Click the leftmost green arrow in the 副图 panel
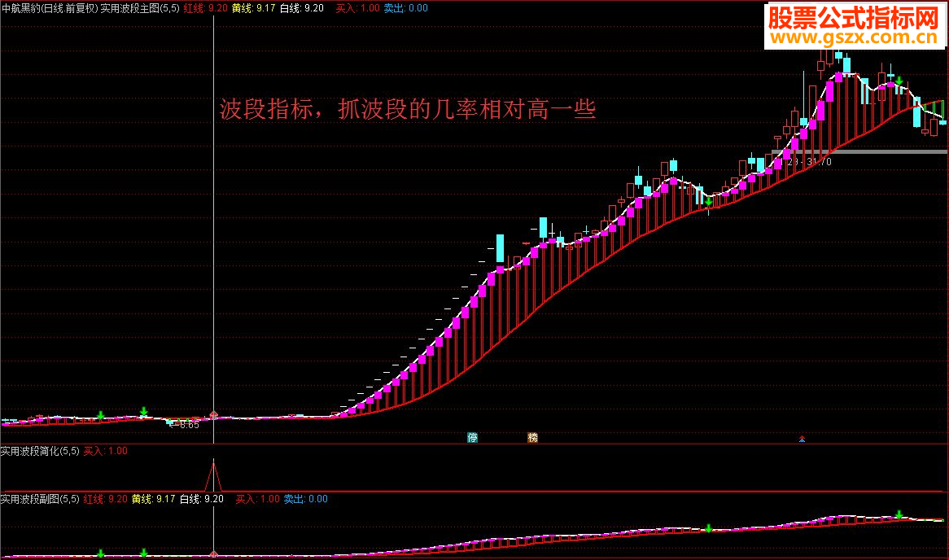Viewport: 949px width, 560px height. point(100,553)
